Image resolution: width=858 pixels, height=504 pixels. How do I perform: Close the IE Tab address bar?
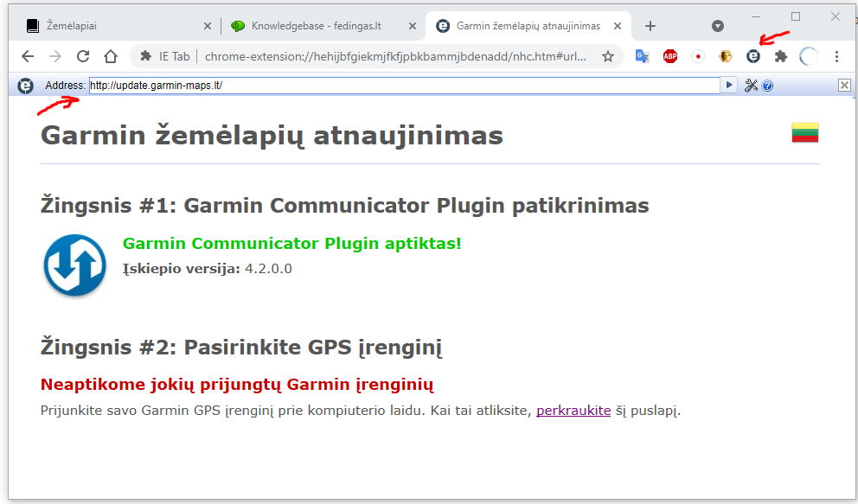[x=844, y=86]
